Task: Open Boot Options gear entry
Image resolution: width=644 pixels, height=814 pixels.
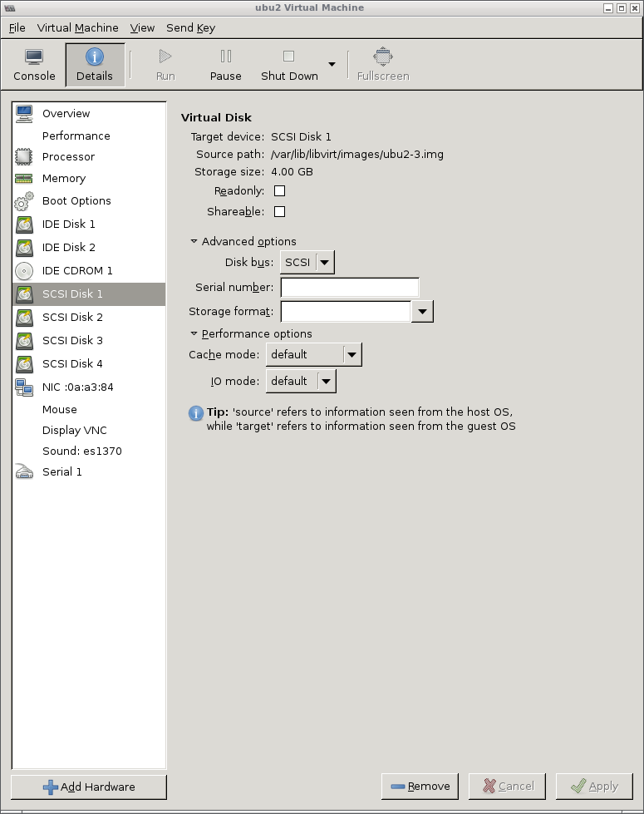Action: pos(76,200)
